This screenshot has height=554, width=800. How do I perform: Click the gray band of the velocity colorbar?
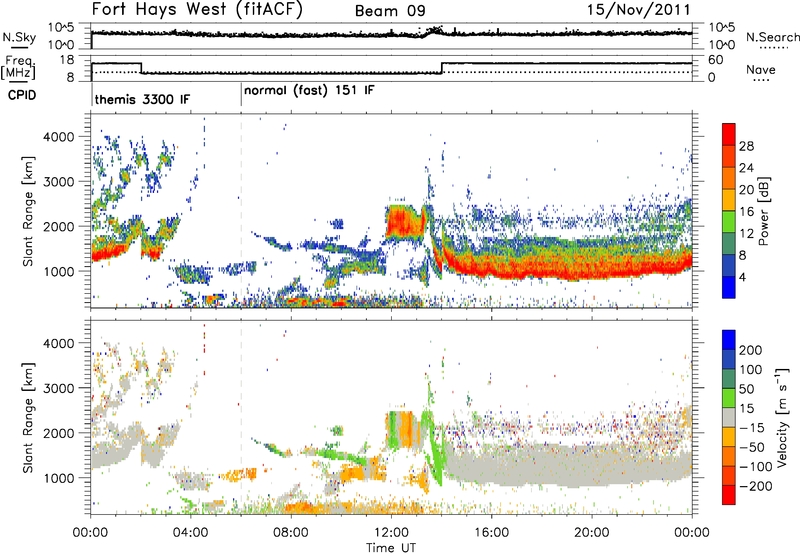tap(729, 417)
